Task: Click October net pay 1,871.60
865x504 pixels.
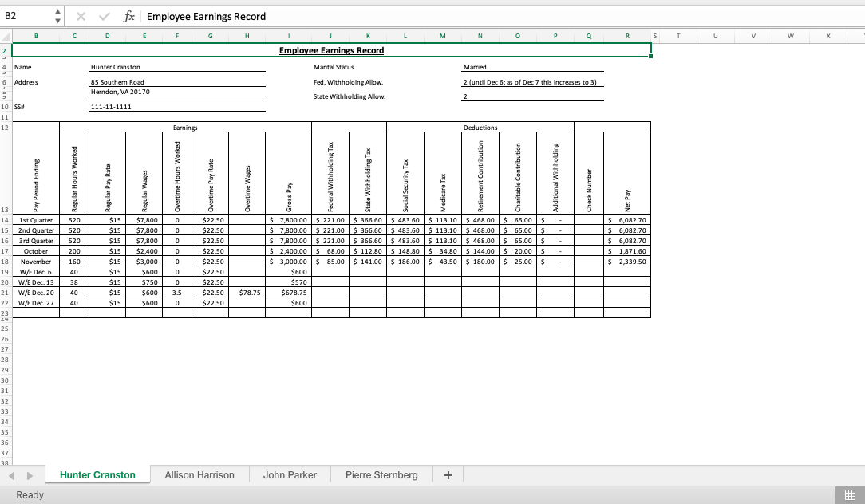Action: tap(627, 251)
